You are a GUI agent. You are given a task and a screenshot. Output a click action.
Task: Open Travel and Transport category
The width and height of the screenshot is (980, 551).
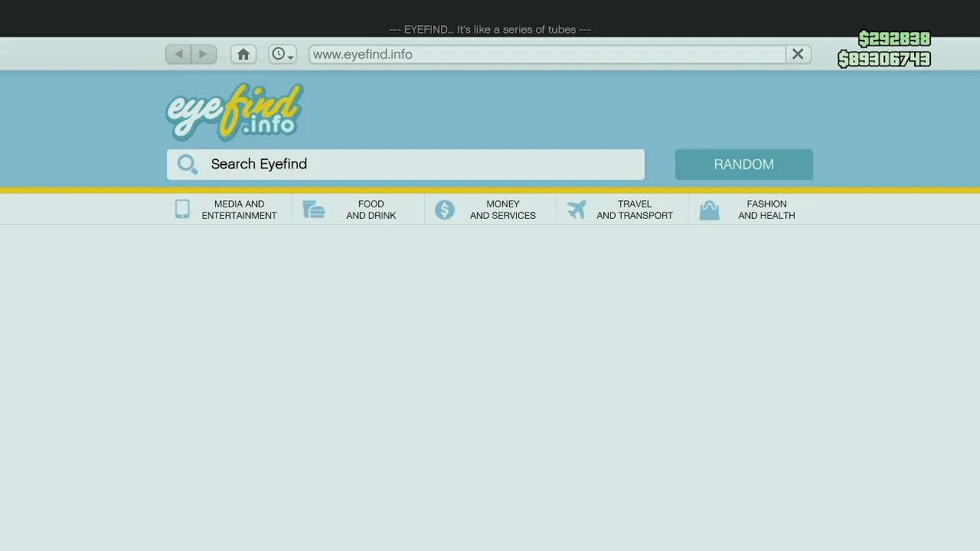point(635,210)
